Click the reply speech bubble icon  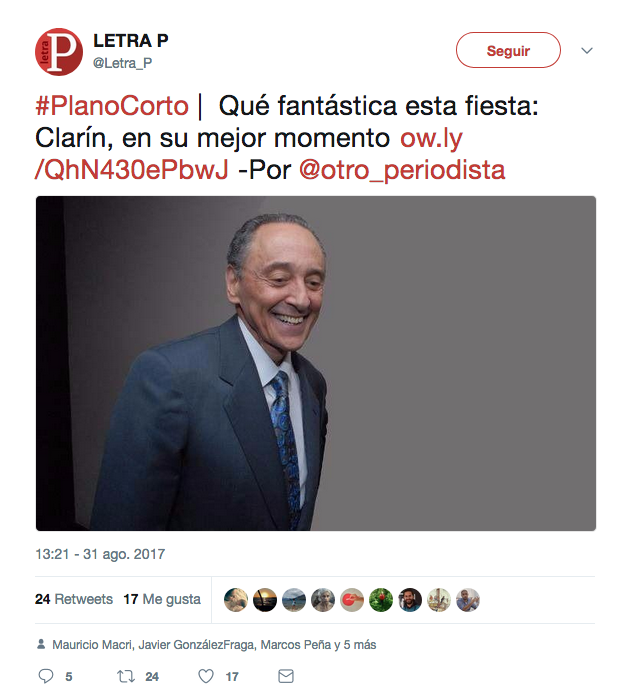46,676
